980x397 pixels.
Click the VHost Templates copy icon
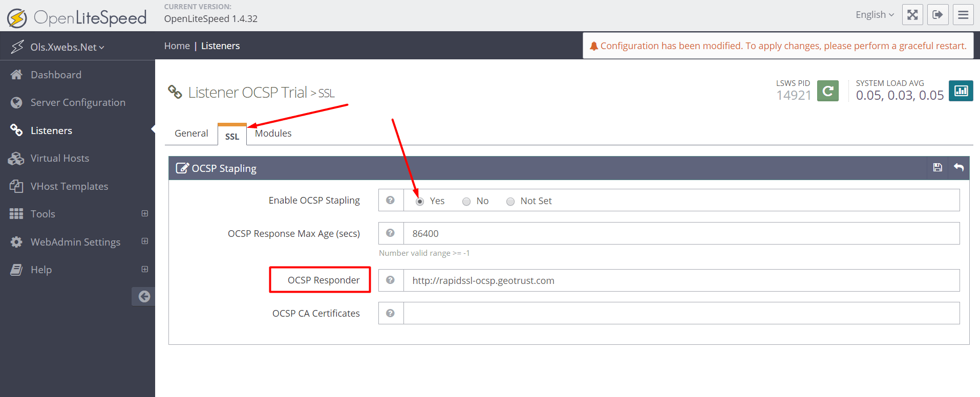(x=16, y=186)
